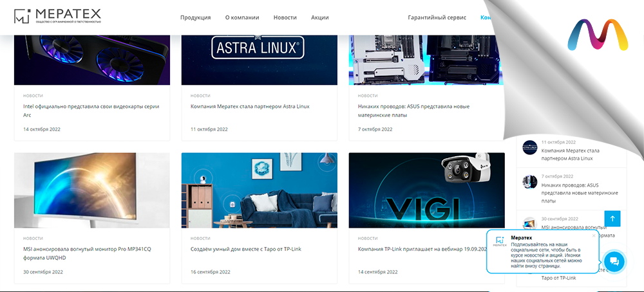The height and width of the screenshot is (292, 644).
Task: Open the MSI curved monitor image
Action: point(92,190)
